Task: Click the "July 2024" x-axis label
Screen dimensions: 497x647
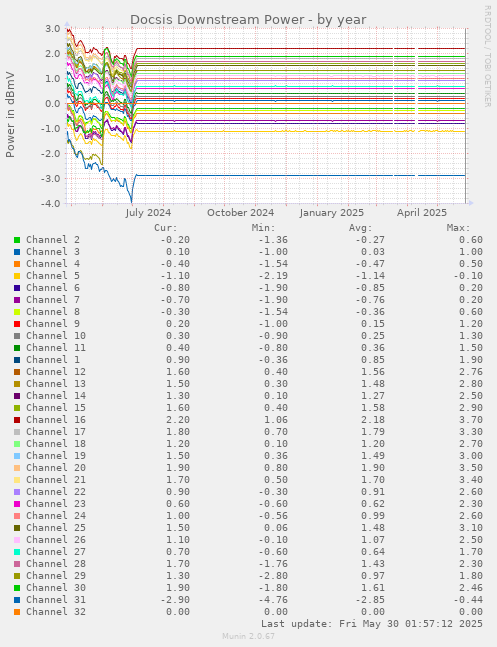Action: (148, 213)
